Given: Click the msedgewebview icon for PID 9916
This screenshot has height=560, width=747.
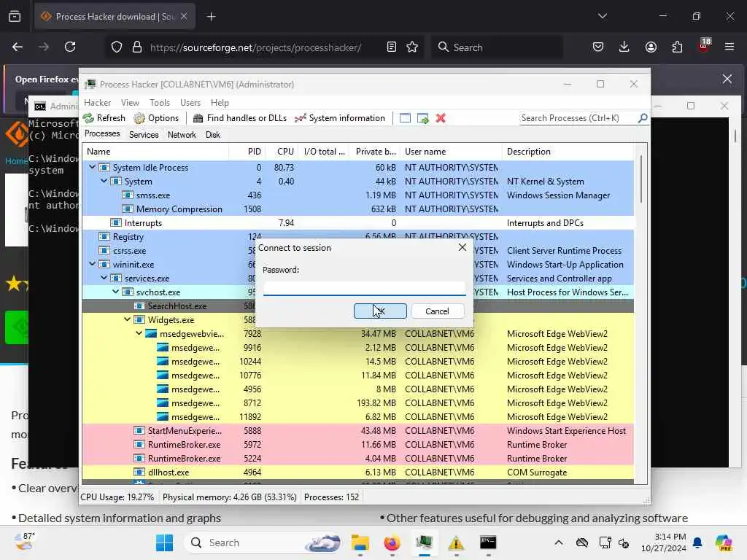Looking at the screenshot, I should [163, 348].
